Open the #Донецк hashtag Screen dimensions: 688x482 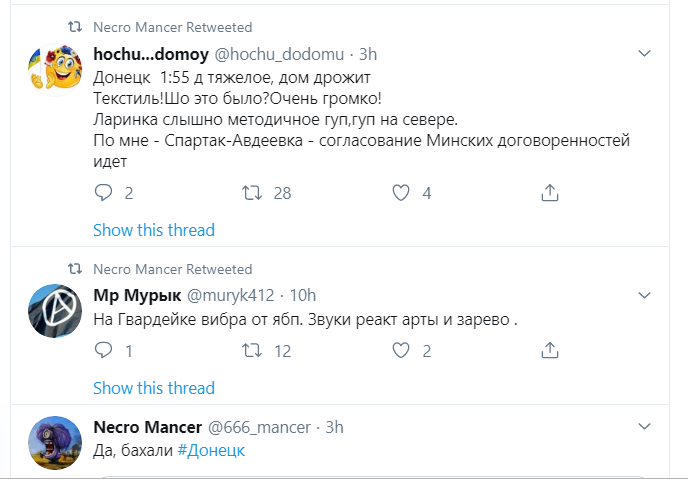pos(210,451)
